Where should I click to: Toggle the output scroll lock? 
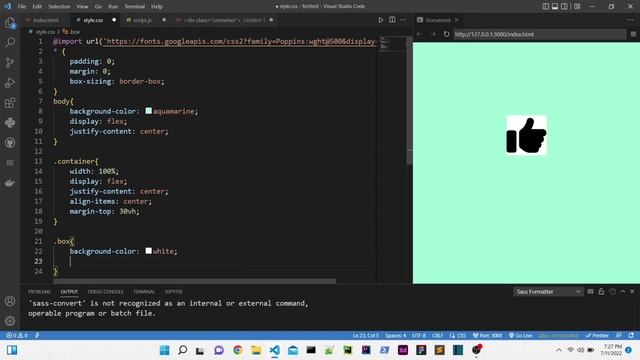[601, 291]
